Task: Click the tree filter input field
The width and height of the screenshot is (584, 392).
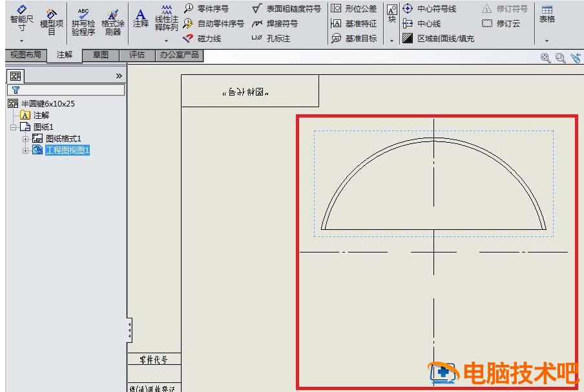Action: (66, 90)
